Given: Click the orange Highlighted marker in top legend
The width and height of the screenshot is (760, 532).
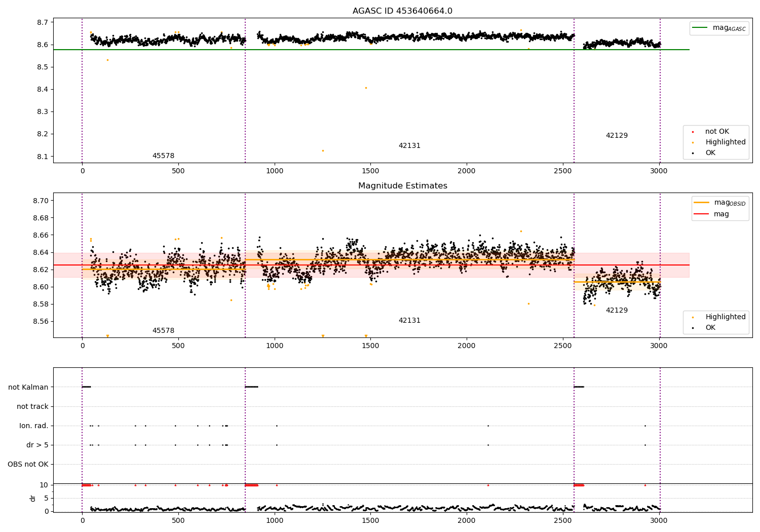Looking at the screenshot, I should [x=693, y=143].
